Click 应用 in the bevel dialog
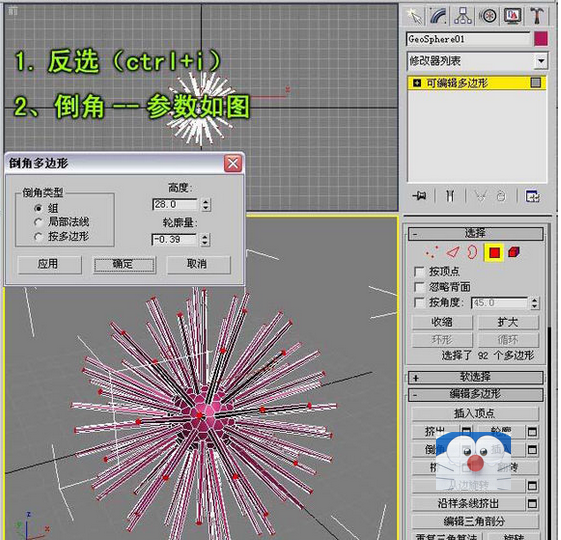The width and height of the screenshot is (561, 540). [x=50, y=265]
